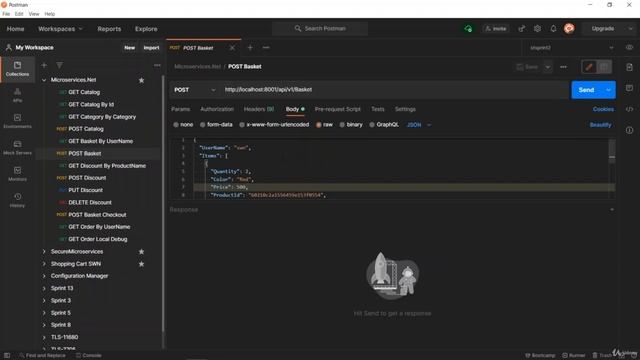This screenshot has height=360, width=640.
Task: Open the tab options ellipsis
Action: [266, 48]
